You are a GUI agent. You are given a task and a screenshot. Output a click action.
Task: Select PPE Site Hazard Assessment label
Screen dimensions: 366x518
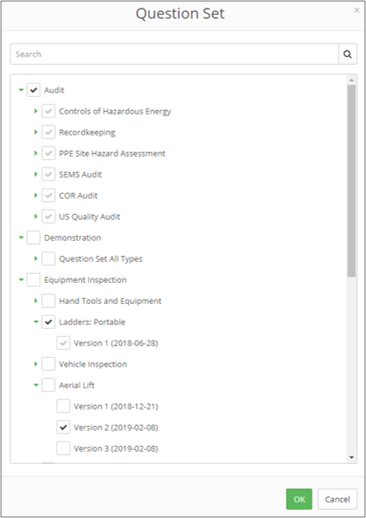tap(112, 153)
